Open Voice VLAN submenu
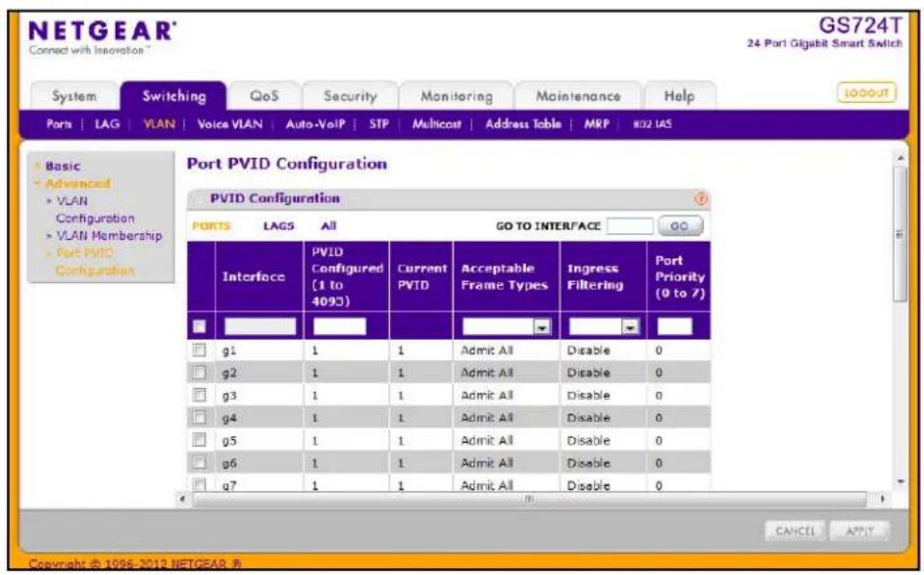The height and width of the screenshot is (575, 924). click(x=230, y=124)
